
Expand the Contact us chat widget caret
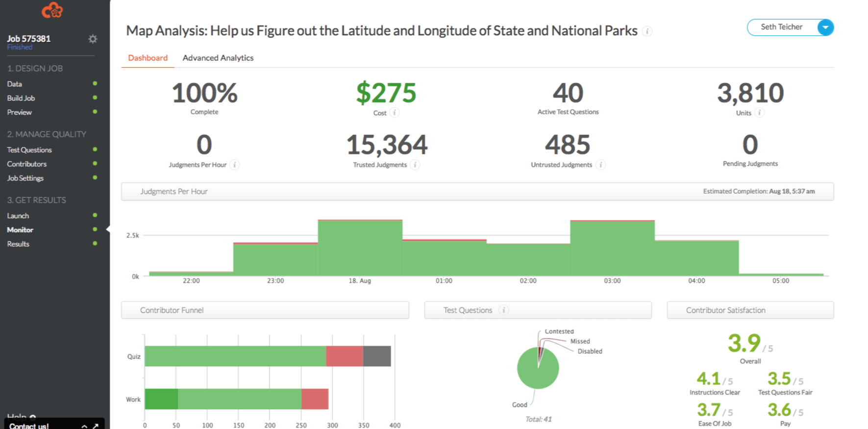pos(84,426)
